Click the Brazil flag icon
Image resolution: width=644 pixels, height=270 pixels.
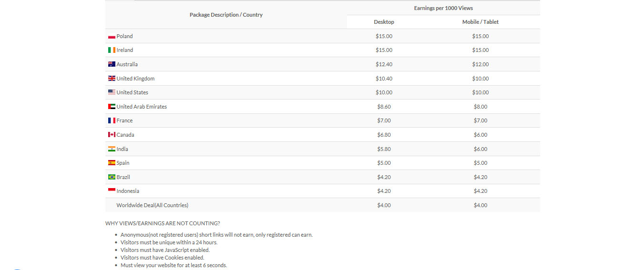click(112, 177)
